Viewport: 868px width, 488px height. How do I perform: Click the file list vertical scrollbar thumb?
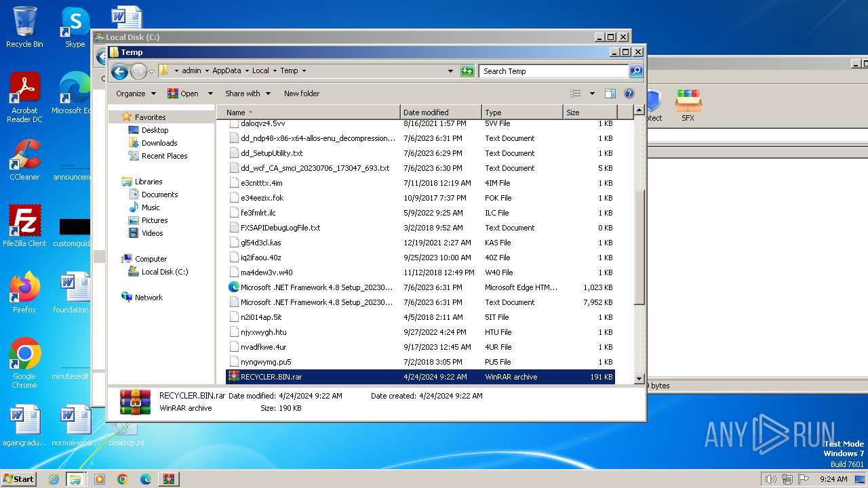(639, 247)
